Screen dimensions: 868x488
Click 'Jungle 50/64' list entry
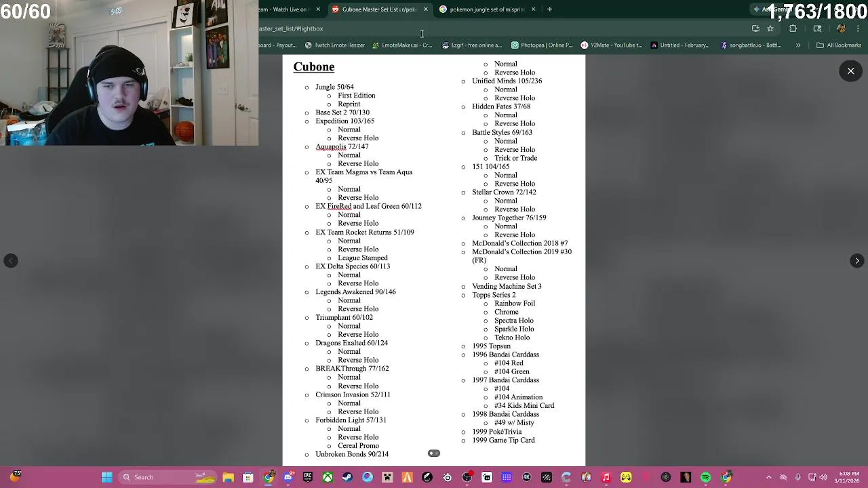[x=334, y=87]
